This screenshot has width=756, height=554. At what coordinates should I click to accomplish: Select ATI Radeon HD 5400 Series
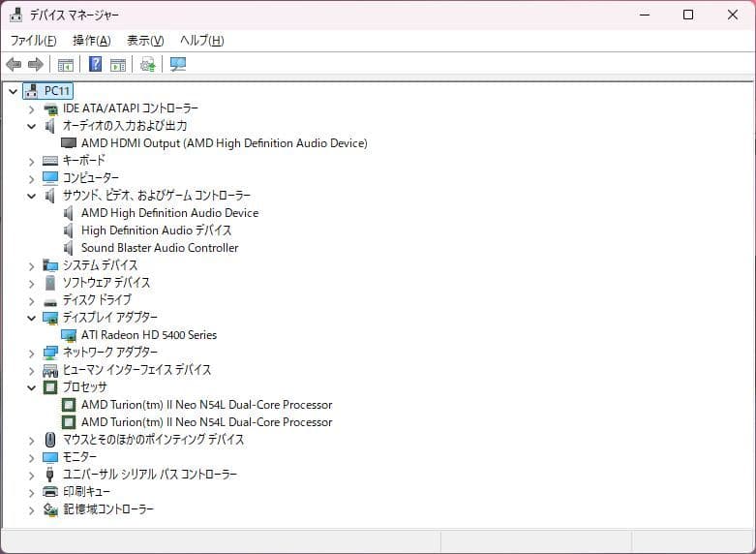click(149, 335)
